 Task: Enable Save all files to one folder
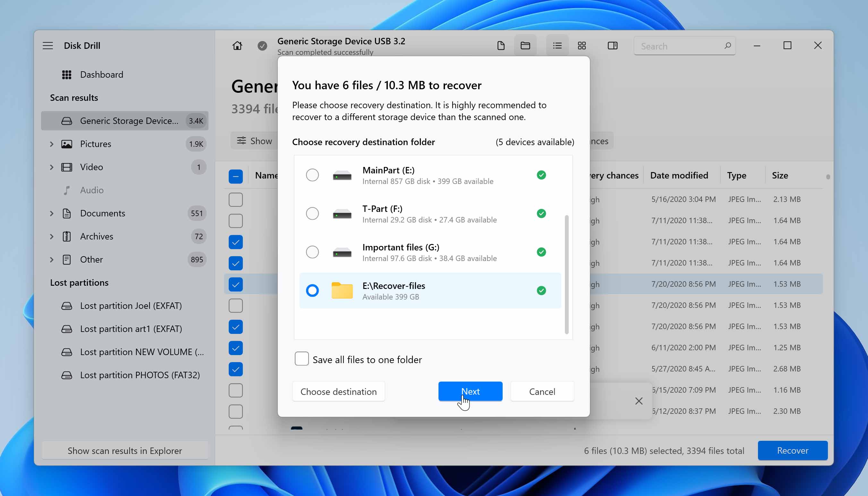point(302,359)
